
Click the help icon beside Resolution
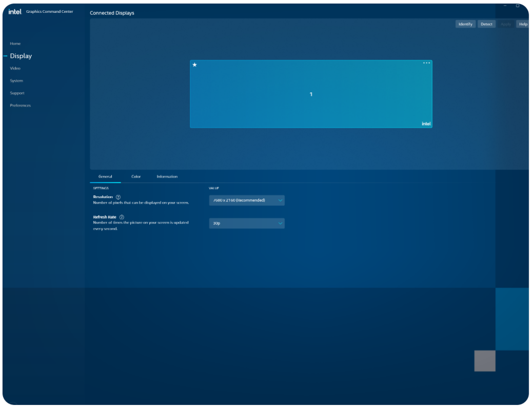118,197
